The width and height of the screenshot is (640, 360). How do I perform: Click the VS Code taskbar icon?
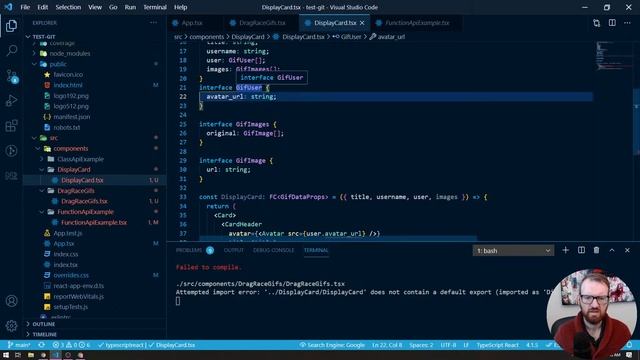tap(56, 355)
